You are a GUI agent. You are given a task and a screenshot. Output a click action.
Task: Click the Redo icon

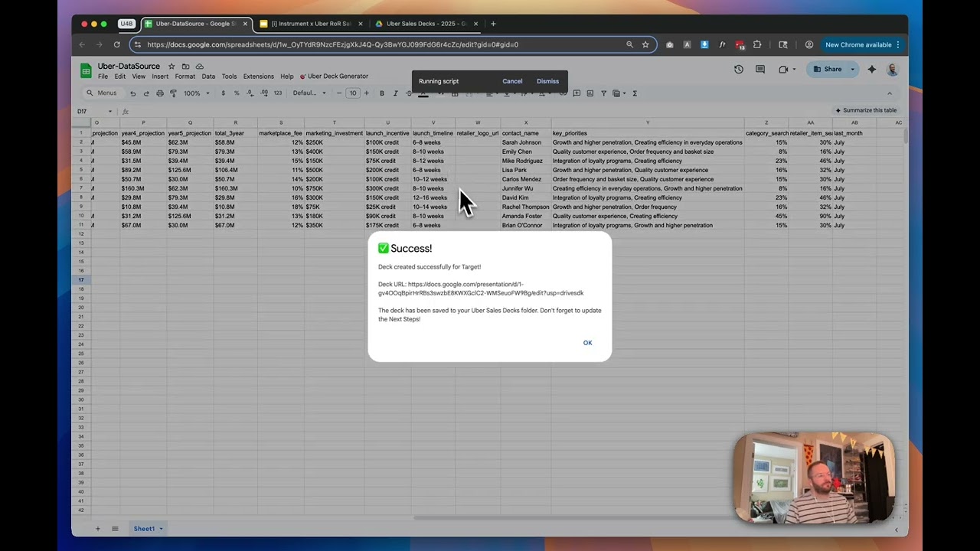(x=146, y=93)
